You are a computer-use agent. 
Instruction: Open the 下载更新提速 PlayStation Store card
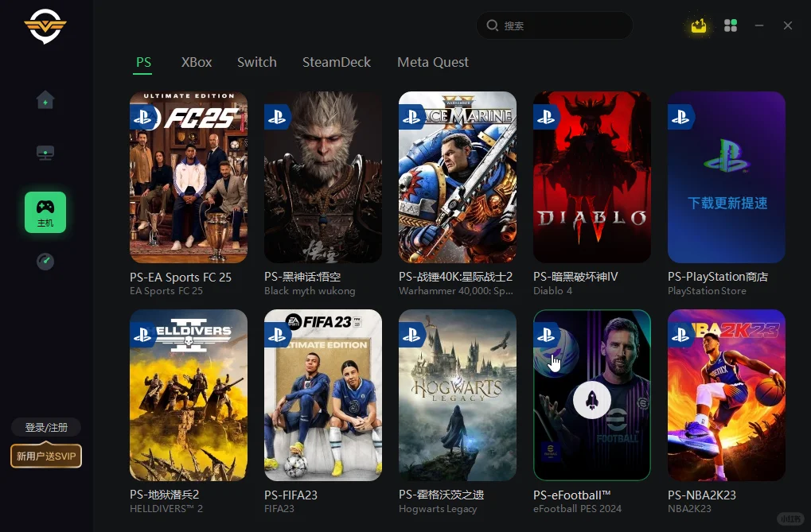point(727,177)
